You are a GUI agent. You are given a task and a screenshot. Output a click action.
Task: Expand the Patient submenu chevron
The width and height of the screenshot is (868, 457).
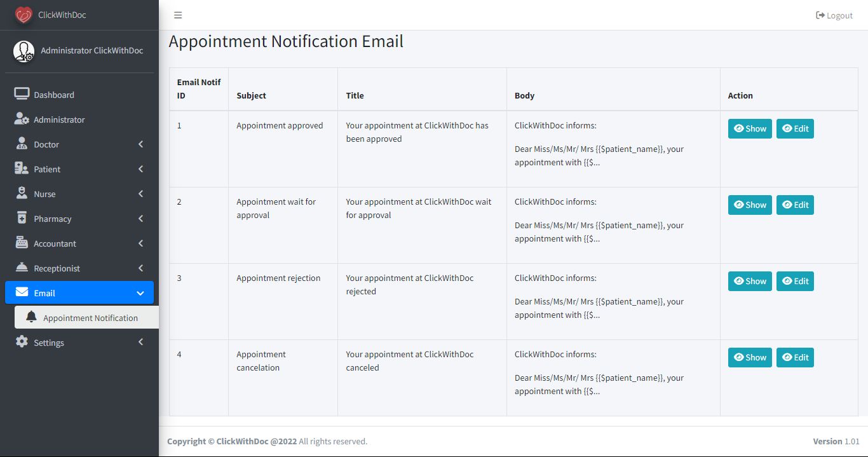140,169
